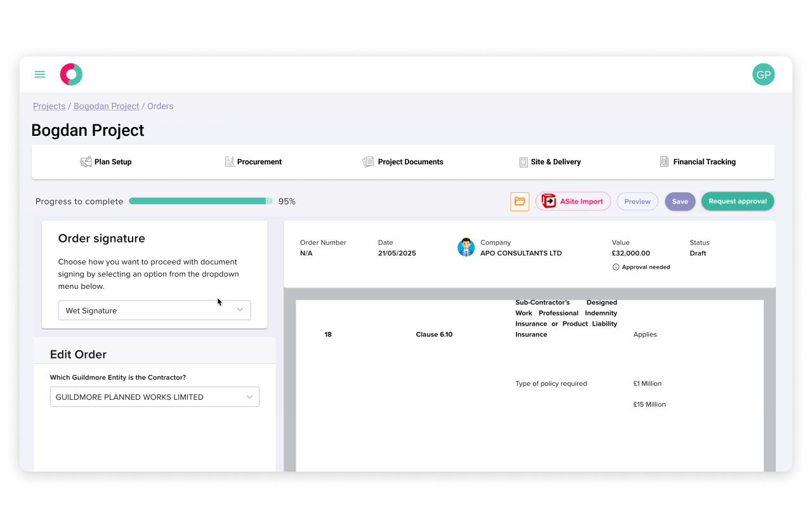Select the Plan Setup map icon
Viewport: 812px width, 530px height.
click(x=85, y=161)
